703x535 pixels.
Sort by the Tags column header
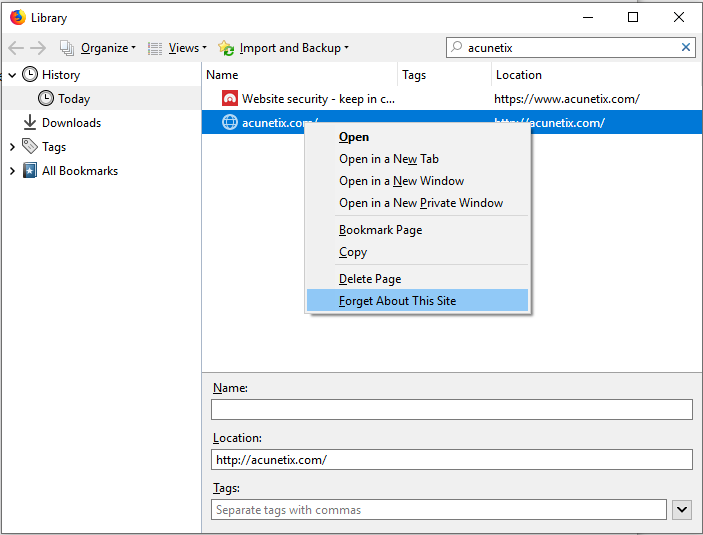pos(445,75)
